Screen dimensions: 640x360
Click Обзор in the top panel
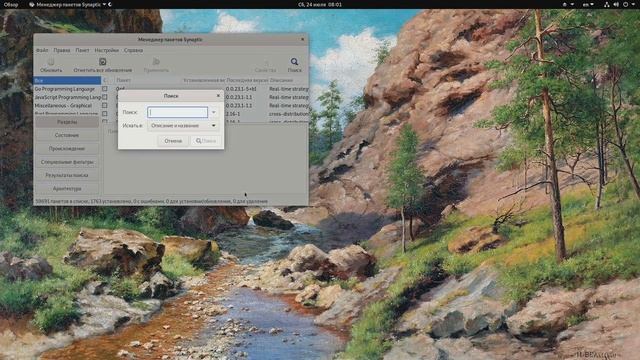(11, 4)
